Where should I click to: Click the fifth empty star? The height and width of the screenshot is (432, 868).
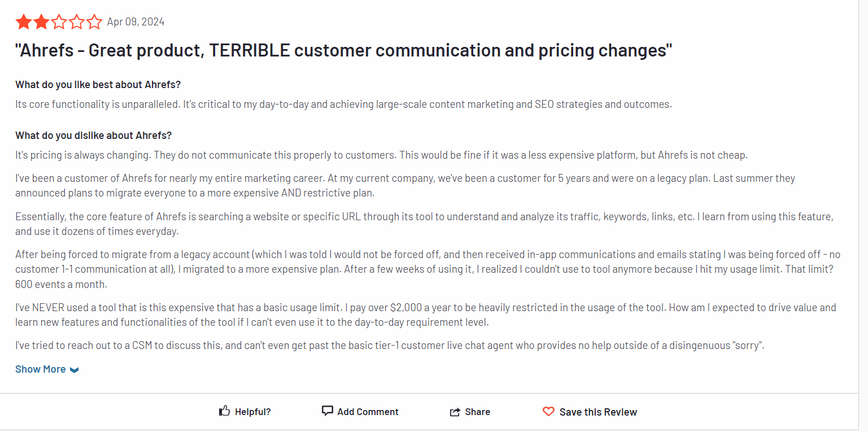point(94,22)
